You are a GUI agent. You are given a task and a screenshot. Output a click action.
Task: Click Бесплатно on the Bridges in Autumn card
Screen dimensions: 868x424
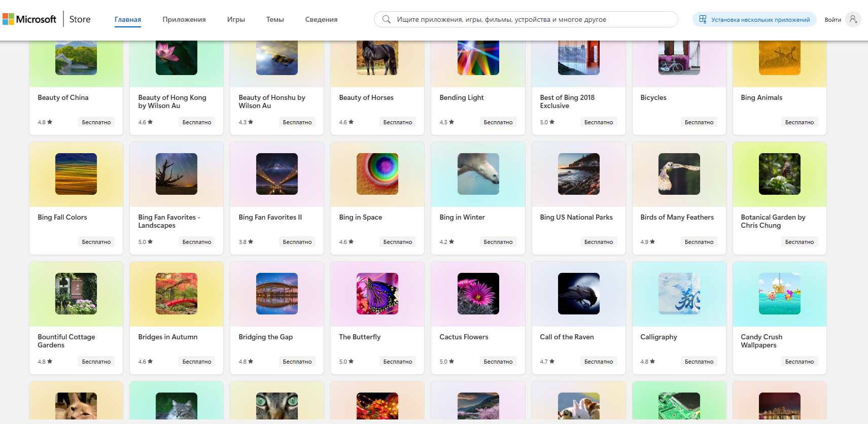[197, 362]
